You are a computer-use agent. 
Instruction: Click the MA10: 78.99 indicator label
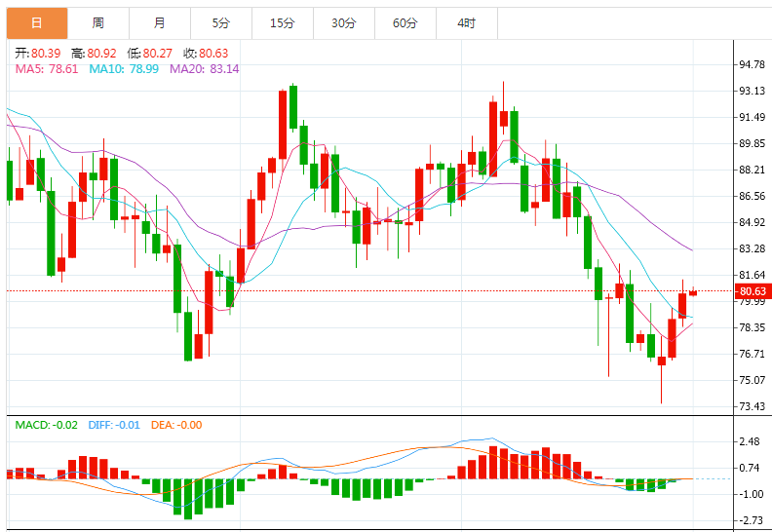124,69
